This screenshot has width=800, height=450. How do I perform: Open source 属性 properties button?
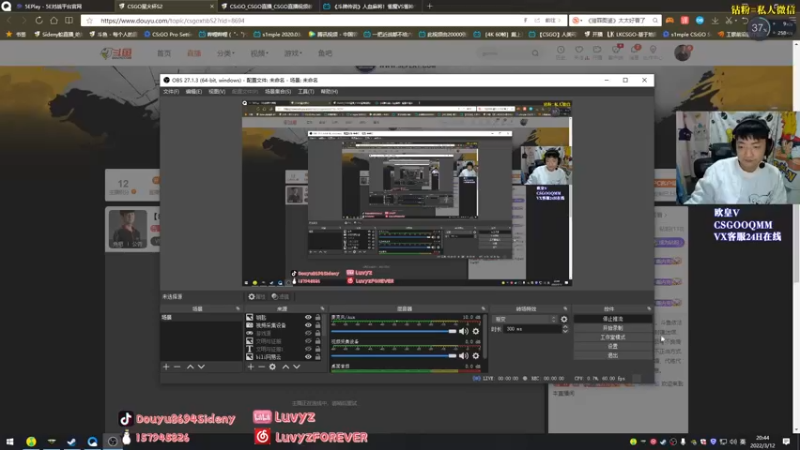[257, 296]
